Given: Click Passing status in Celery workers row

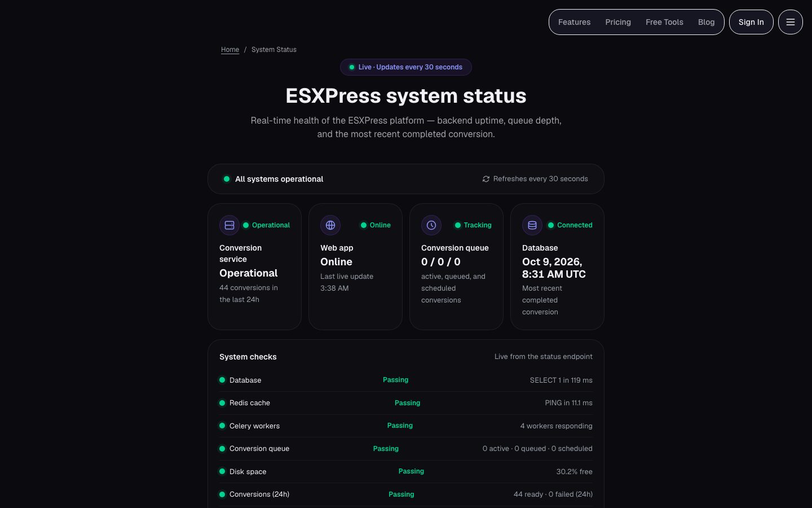Looking at the screenshot, I should (400, 426).
